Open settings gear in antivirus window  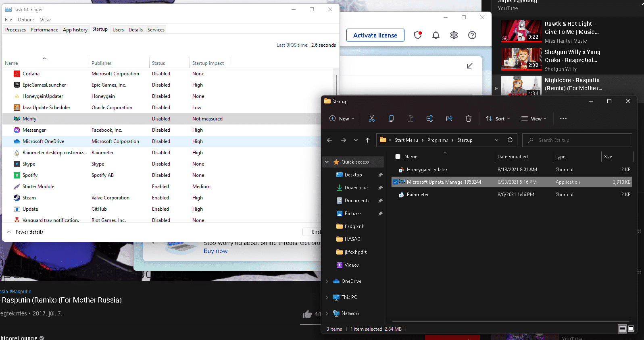(x=454, y=35)
